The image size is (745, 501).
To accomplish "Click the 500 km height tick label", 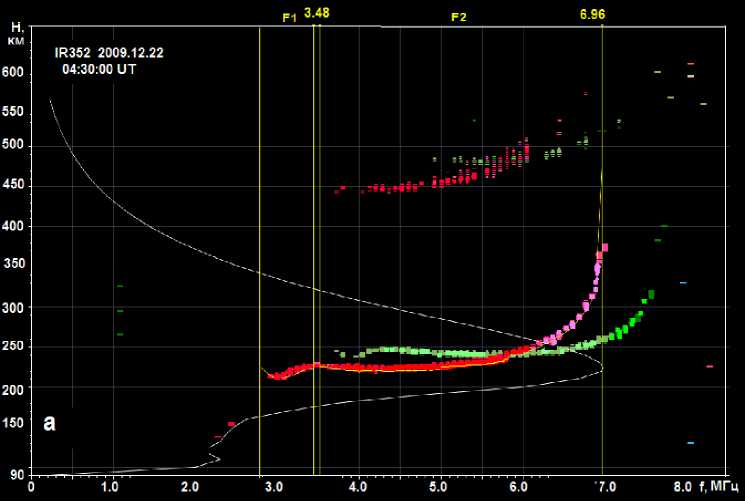I will point(13,145).
